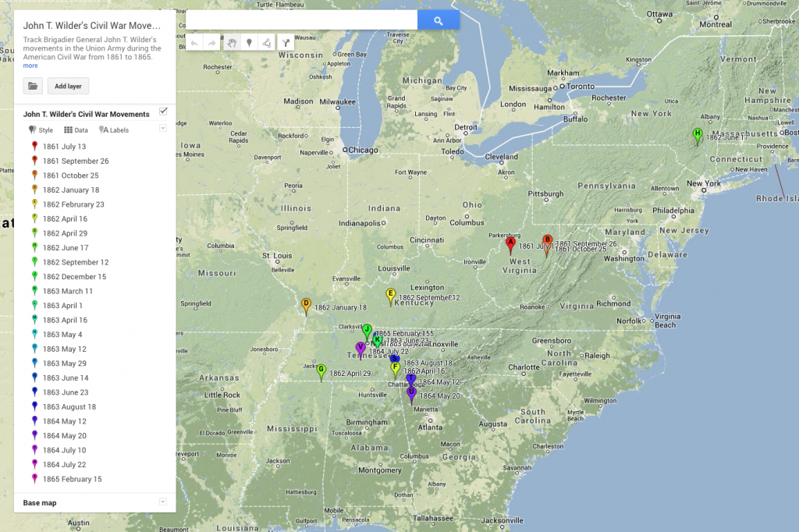Expand the layer options dropdown arrow

[162, 129]
